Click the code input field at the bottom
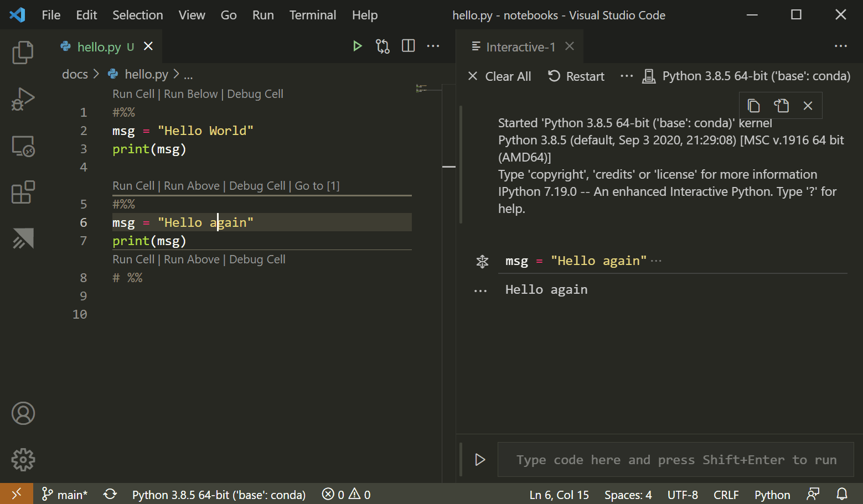This screenshot has width=863, height=504. click(x=673, y=459)
